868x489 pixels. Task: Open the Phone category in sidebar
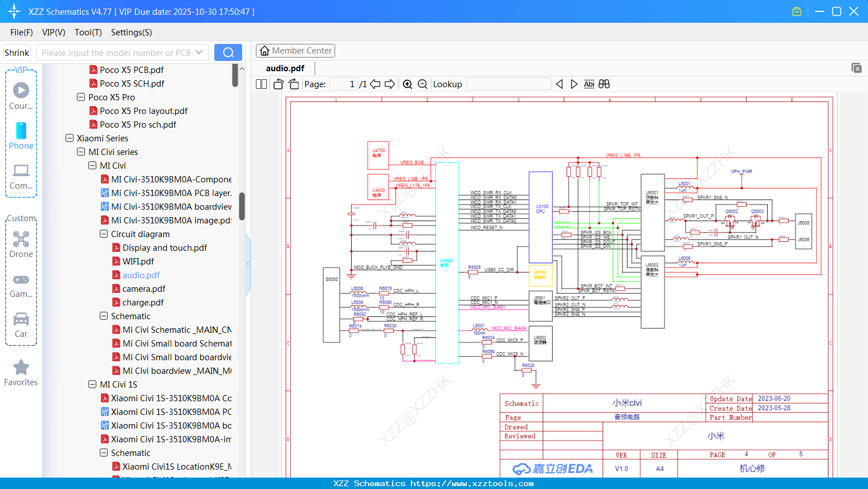[21, 136]
